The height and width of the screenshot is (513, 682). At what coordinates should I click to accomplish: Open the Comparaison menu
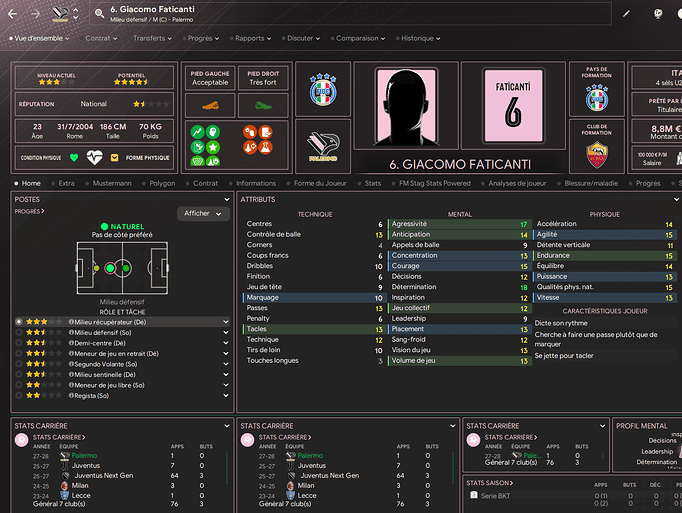[360, 38]
